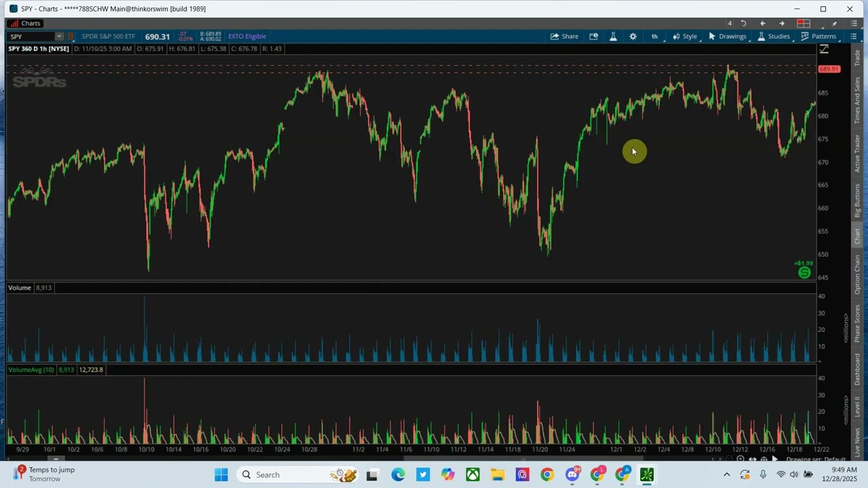
Task: Click the EXTO Eligible label
Action: (247, 37)
